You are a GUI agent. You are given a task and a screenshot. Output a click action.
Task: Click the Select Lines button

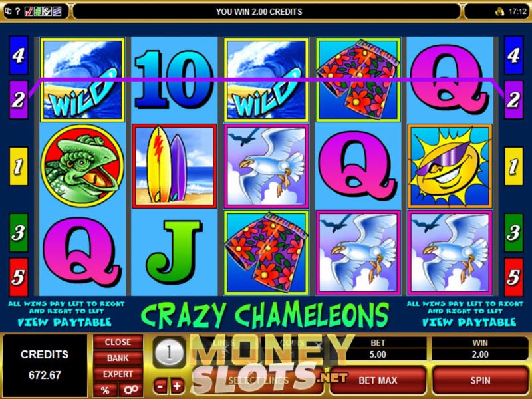click(x=258, y=380)
